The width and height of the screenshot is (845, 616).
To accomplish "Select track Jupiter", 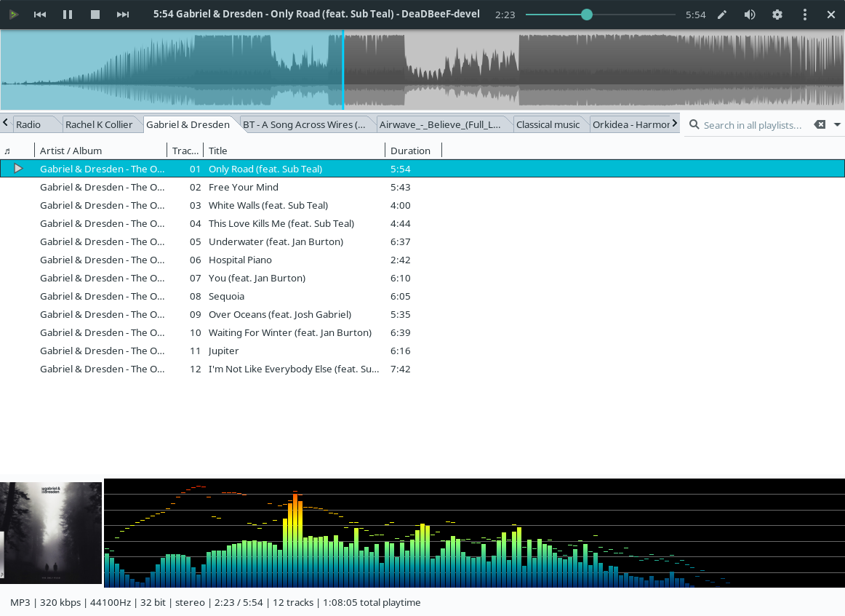I will coord(422,351).
